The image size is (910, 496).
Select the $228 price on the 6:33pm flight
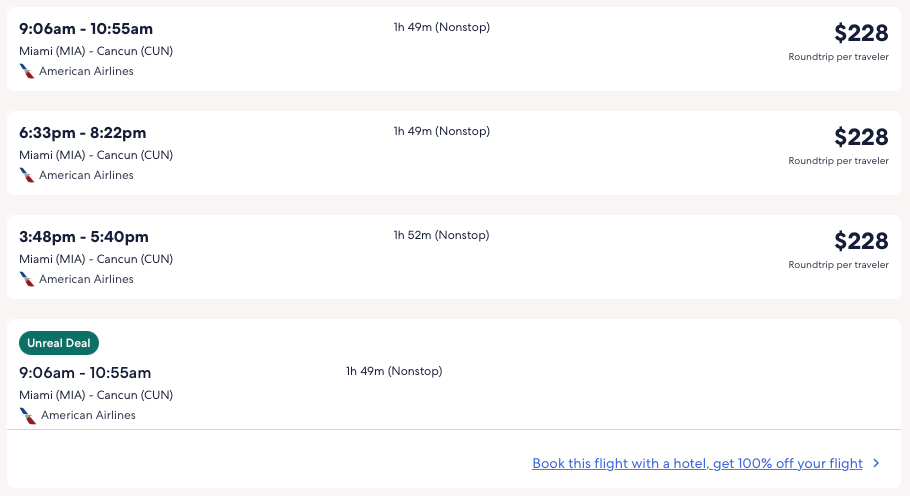(861, 137)
